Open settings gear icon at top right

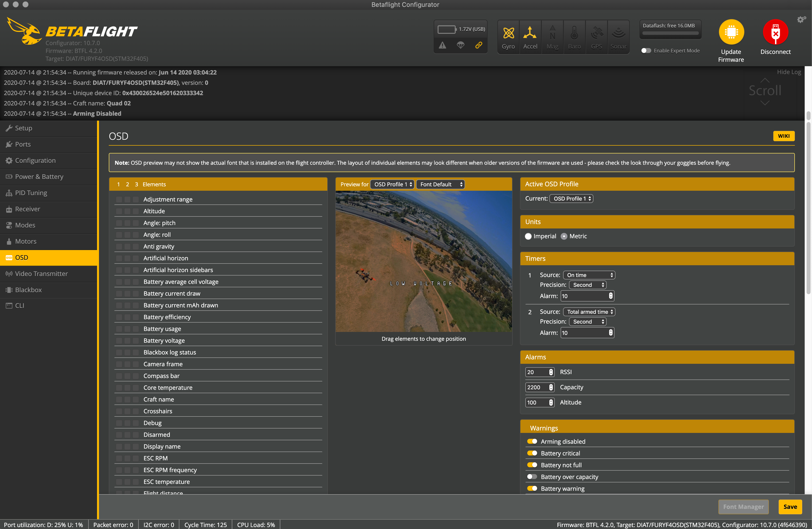(801, 20)
